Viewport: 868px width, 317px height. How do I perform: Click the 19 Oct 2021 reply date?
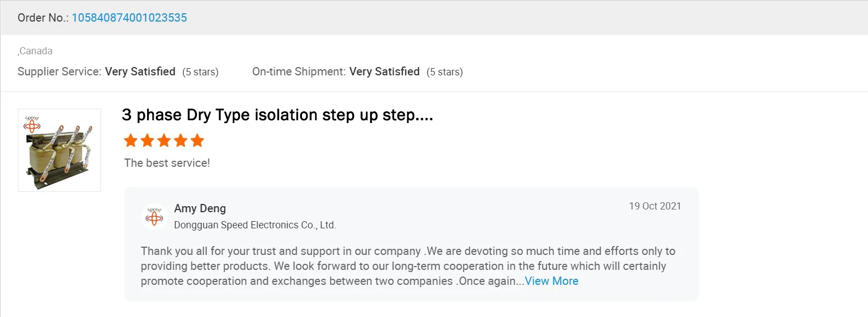point(654,206)
